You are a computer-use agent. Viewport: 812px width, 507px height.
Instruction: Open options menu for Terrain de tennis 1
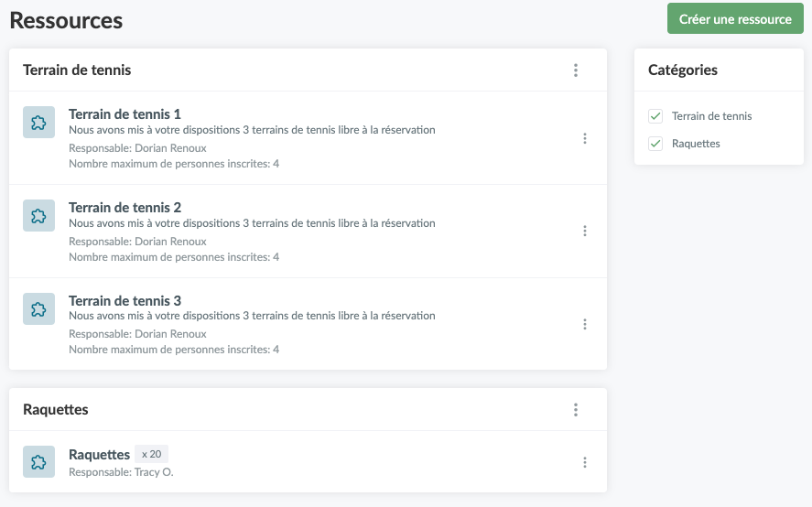pyautogui.click(x=585, y=138)
